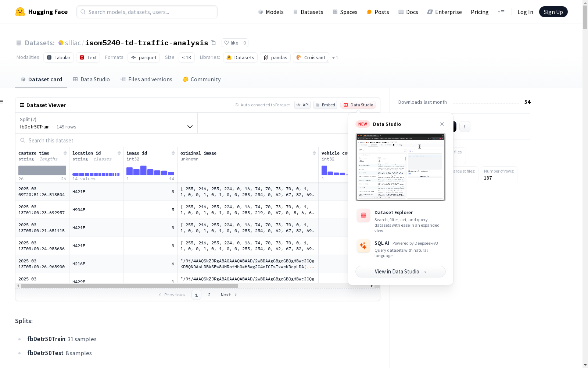Sort the original_image column
This screenshot has width=588, height=368.
pos(314,153)
